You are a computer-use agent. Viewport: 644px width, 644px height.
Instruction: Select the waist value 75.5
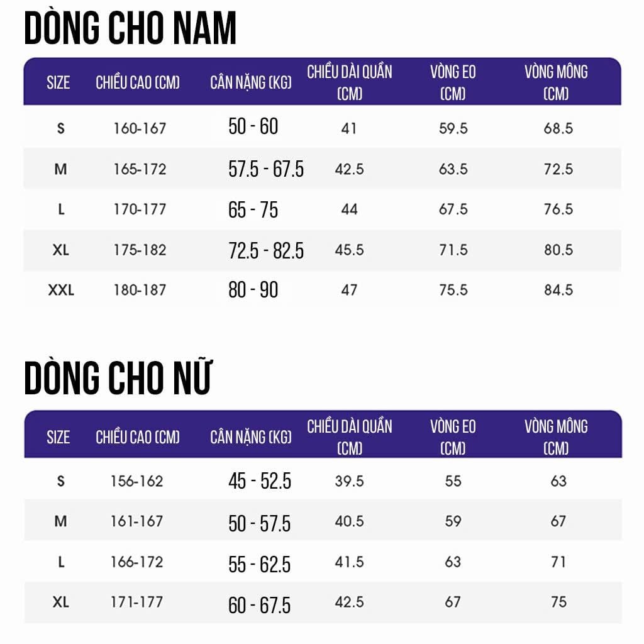453,290
